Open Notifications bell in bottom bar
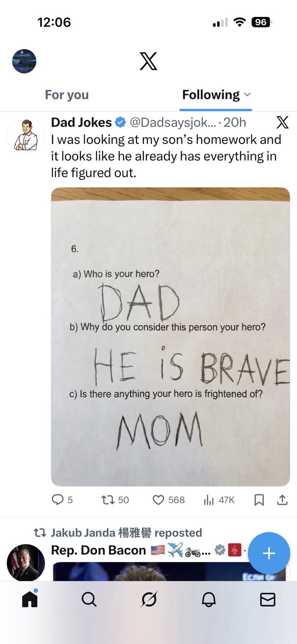The width and height of the screenshot is (297, 644). point(208,600)
